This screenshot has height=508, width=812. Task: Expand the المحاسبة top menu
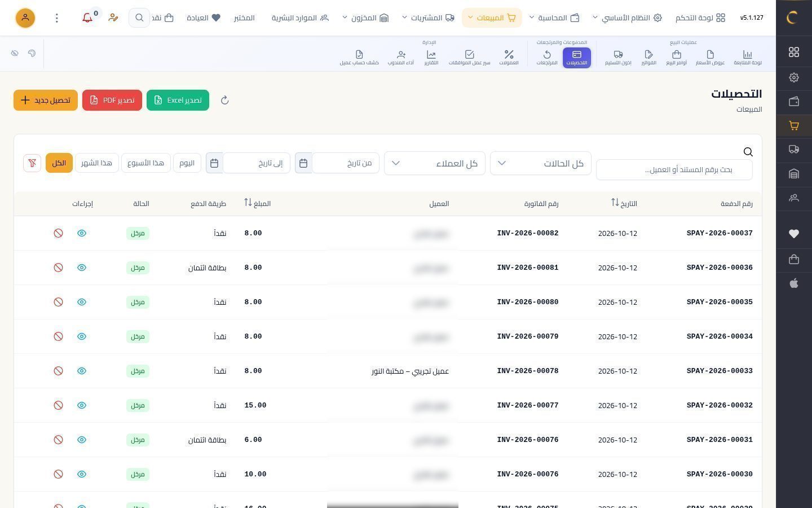tap(554, 18)
